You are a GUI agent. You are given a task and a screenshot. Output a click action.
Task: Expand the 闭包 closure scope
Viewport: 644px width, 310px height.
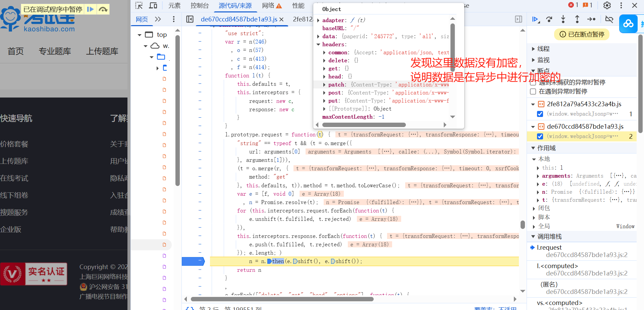point(534,208)
